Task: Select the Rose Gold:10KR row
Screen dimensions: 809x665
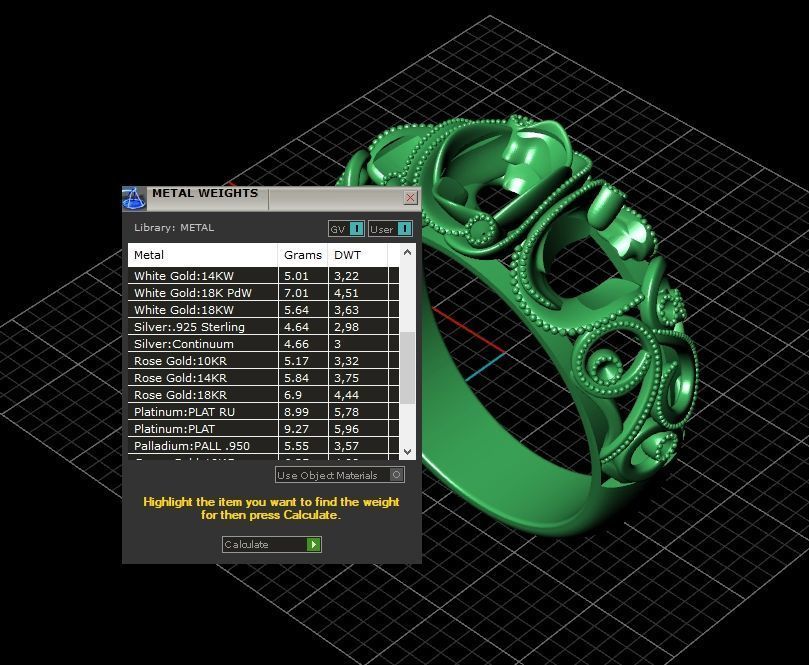Action: pos(264,361)
